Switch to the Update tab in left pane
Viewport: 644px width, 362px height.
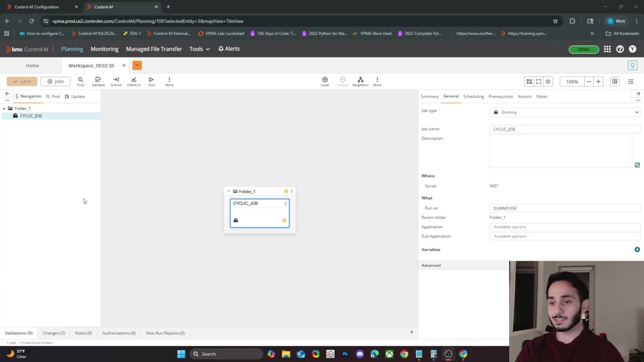tap(75, 97)
